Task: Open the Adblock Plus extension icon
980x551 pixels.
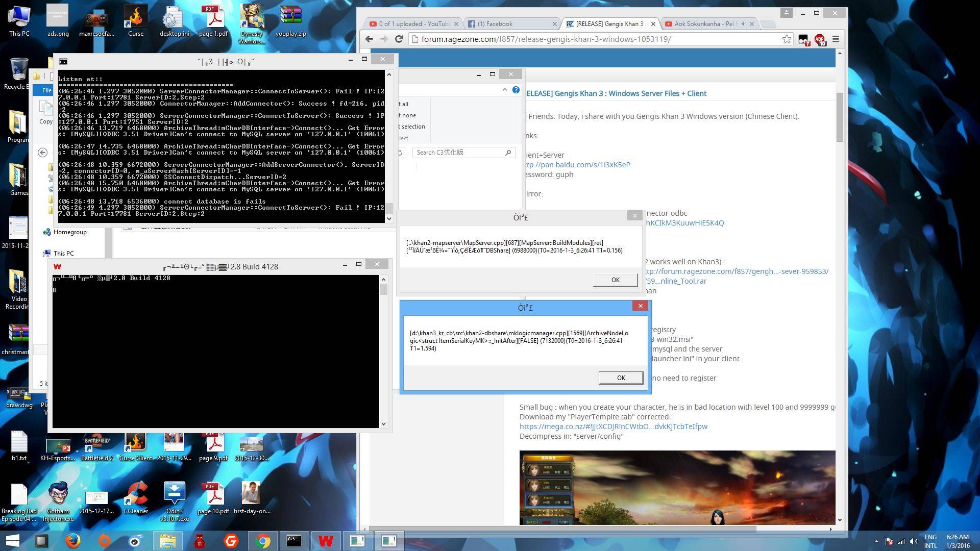Action: point(820,39)
